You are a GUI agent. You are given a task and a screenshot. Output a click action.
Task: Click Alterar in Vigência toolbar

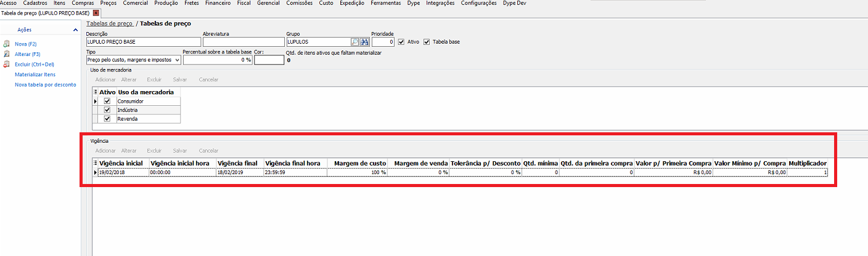[129, 150]
